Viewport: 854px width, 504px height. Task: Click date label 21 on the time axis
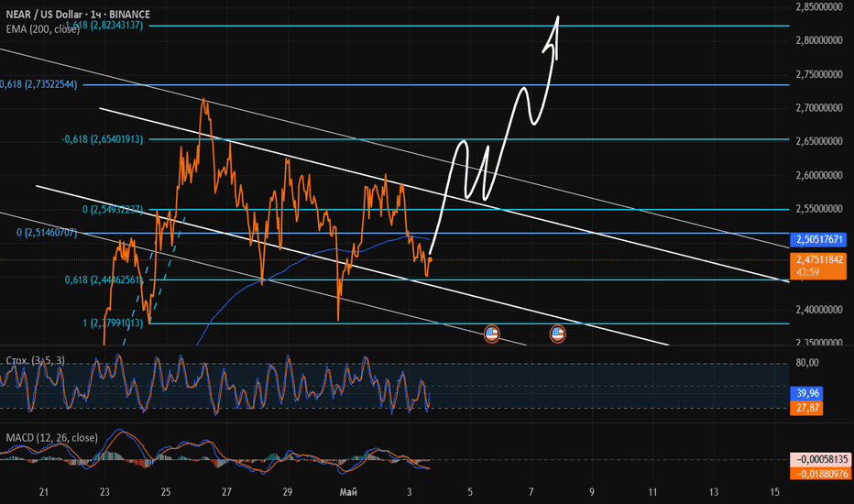coord(44,492)
